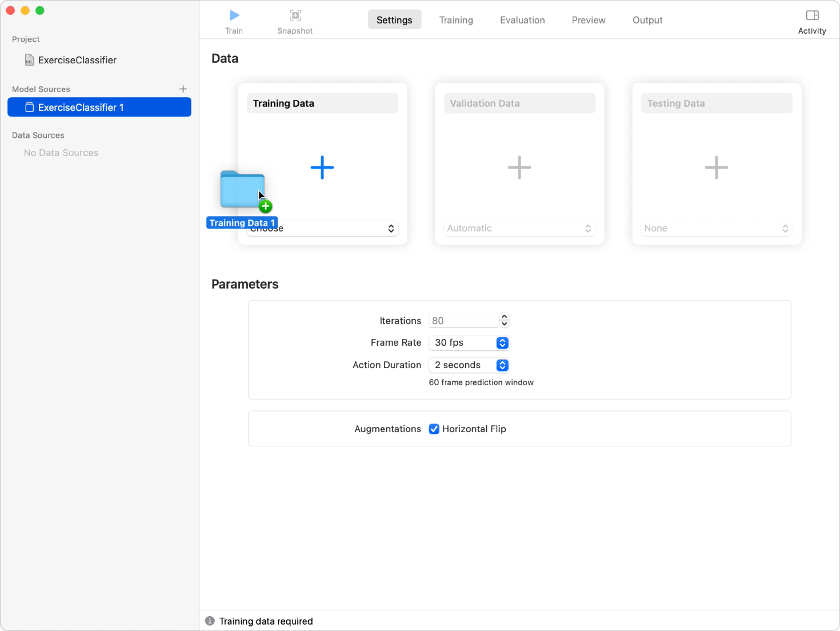This screenshot has width=840, height=631.
Task: Open the Action Duration dropdown
Action: [x=469, y=365]
